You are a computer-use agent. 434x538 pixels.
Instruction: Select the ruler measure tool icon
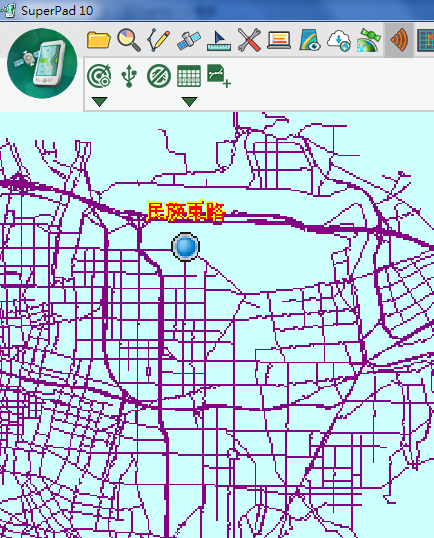point(219,41)
